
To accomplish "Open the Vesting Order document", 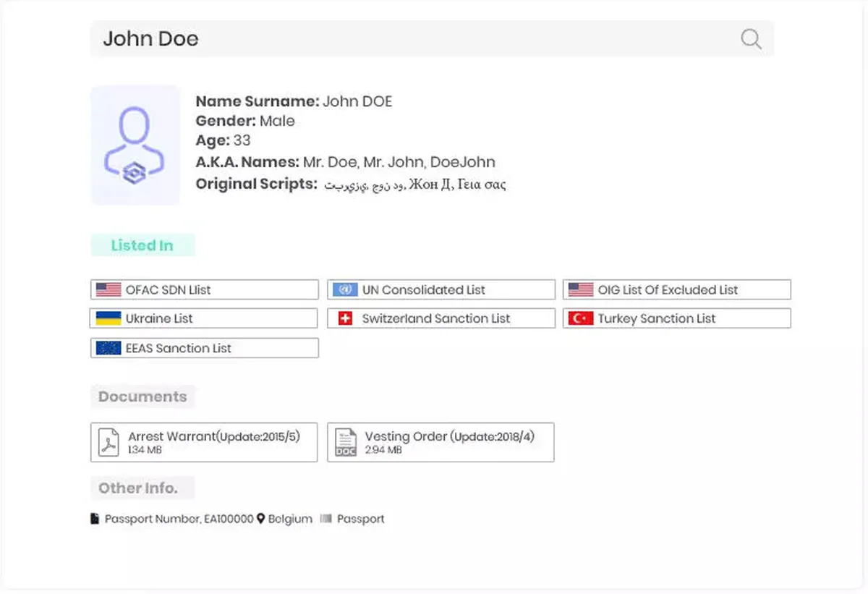I will tap(441, 442).
